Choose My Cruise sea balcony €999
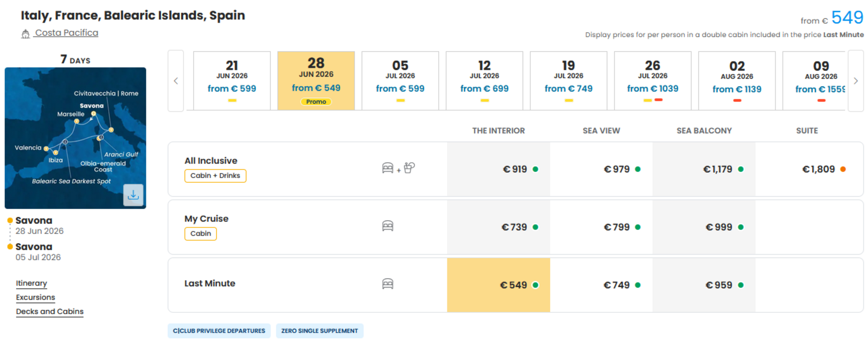 (704, 227)
